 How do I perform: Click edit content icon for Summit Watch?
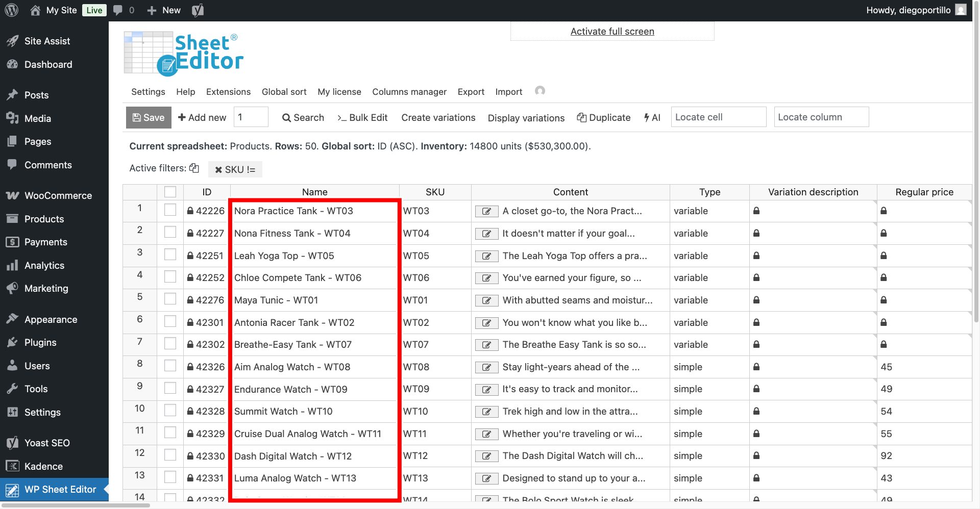click(486, 412)
